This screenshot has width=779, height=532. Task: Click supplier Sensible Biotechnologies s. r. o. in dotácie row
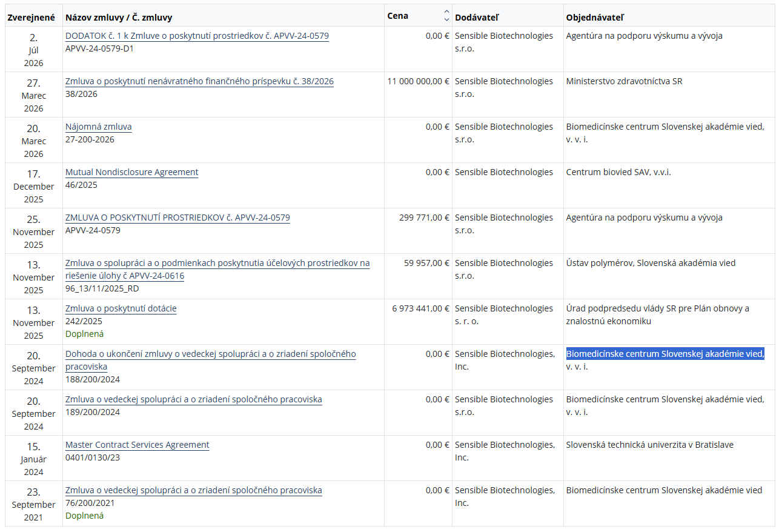click(x=504, y=314)
